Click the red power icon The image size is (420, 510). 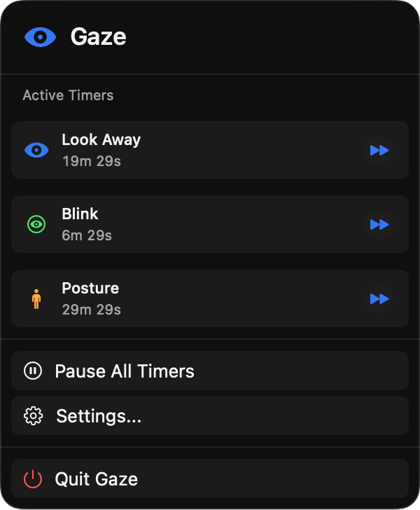[x=33, y=479]
